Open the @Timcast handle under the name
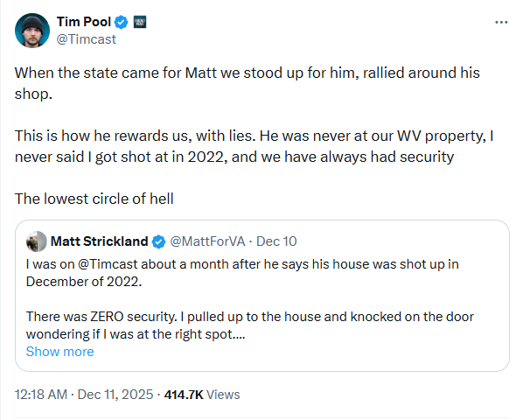 pyautogui.click(x=86, y=39)
